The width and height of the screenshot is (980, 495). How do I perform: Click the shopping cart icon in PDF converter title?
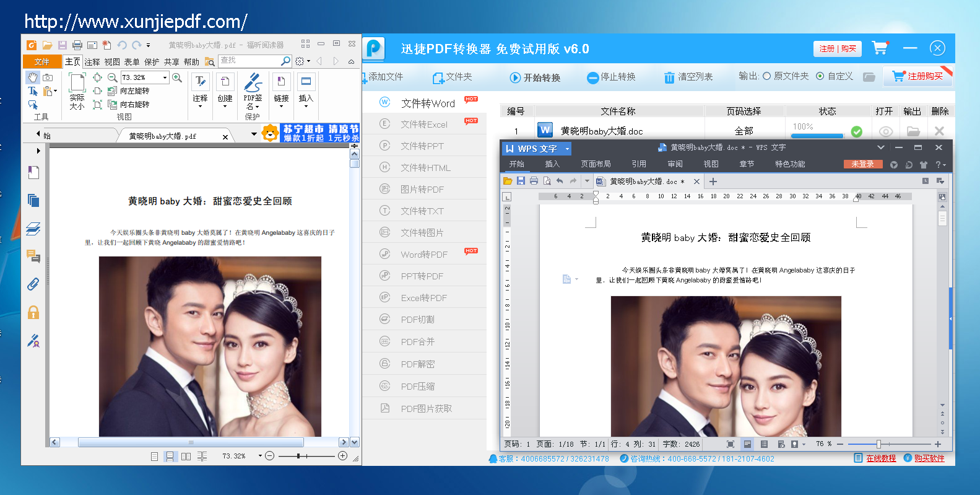click(x=880, y=48)
